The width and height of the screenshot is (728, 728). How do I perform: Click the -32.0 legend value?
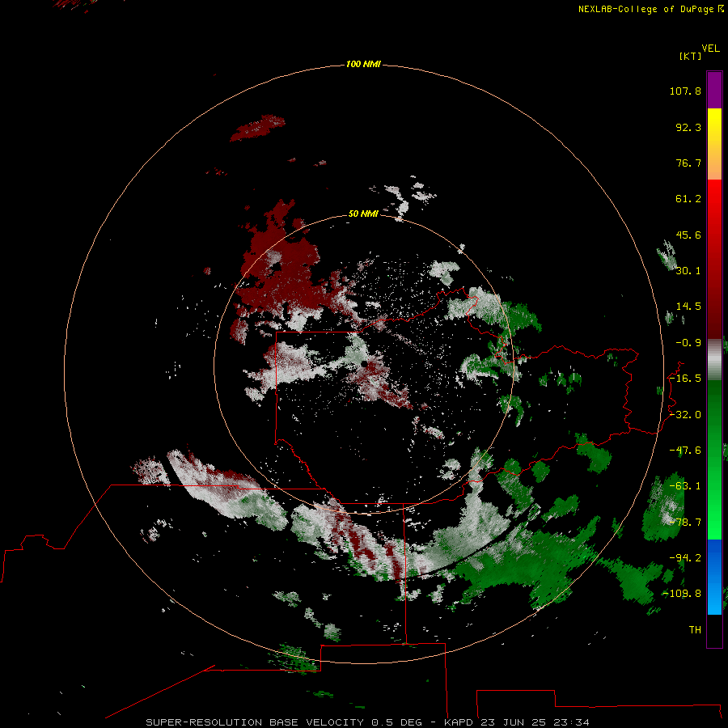tap(685, 415)
